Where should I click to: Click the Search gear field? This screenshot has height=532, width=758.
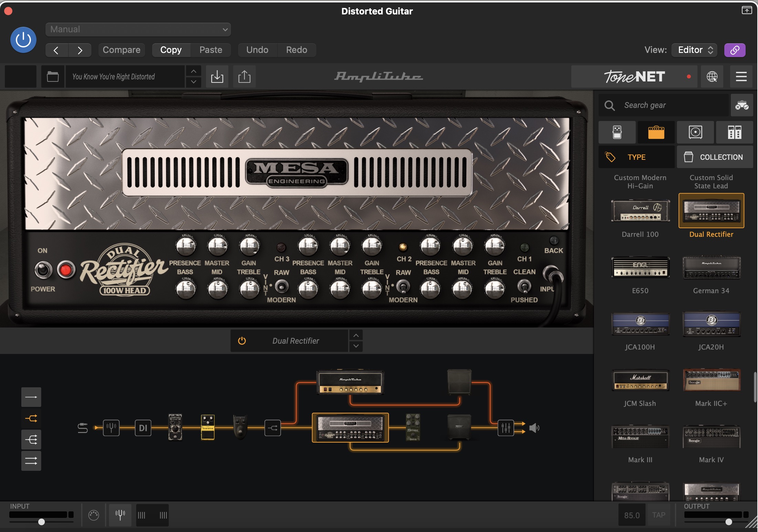coord(664,105)
